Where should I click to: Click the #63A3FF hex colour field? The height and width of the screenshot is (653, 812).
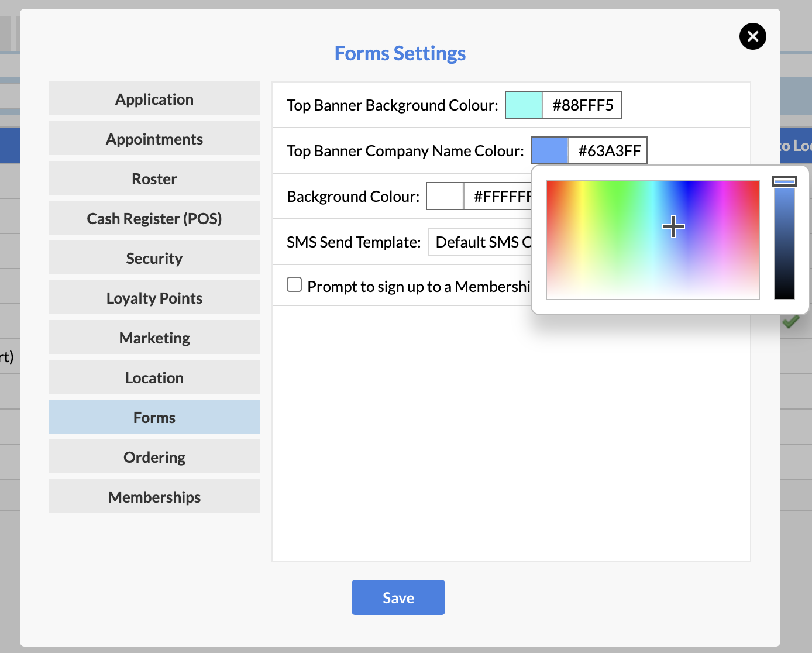[x=608, y=150]
